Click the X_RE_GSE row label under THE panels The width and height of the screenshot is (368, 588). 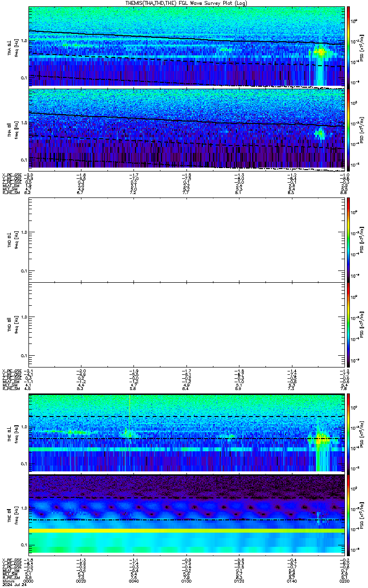click(x=11, y=560)
